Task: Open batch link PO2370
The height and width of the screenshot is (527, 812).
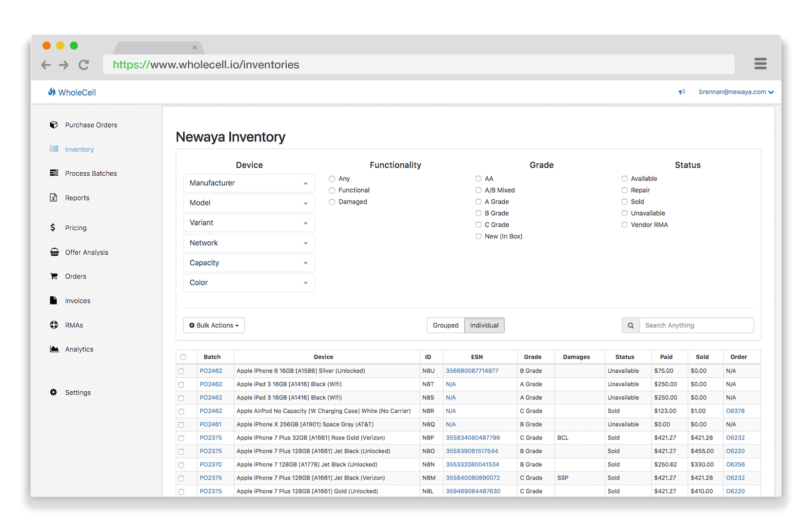Action: pos(211,465)
